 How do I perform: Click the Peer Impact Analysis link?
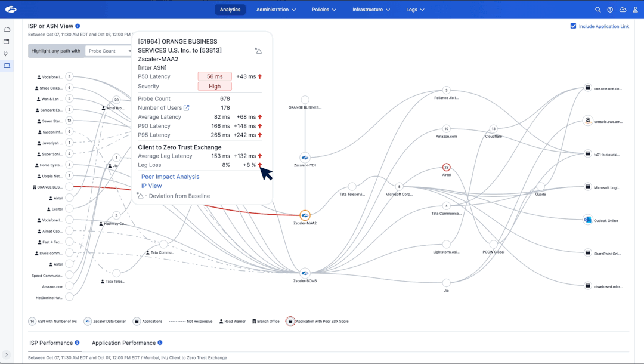(170, 177)
